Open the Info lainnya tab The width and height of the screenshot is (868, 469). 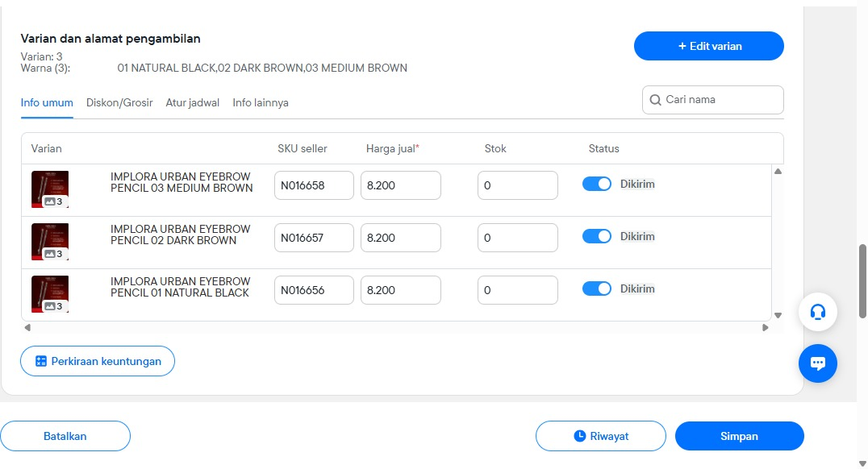[261, 103]
